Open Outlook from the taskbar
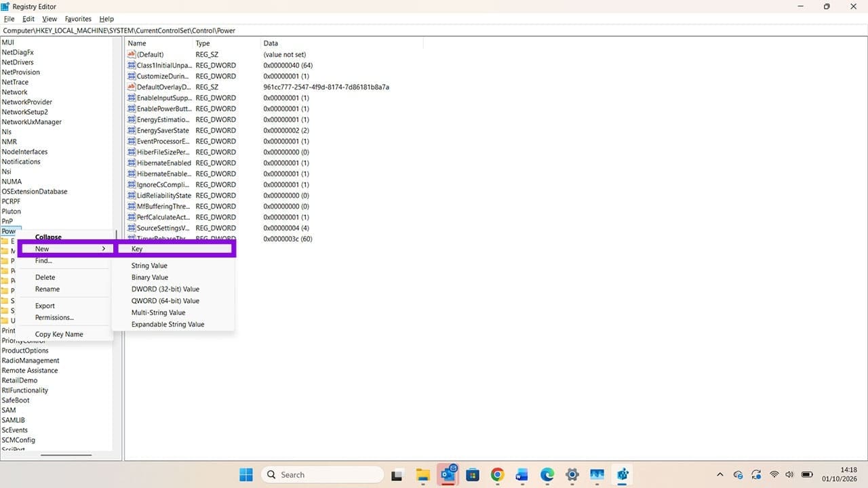This screenshot has height=488, width=868. click(448, 474)
